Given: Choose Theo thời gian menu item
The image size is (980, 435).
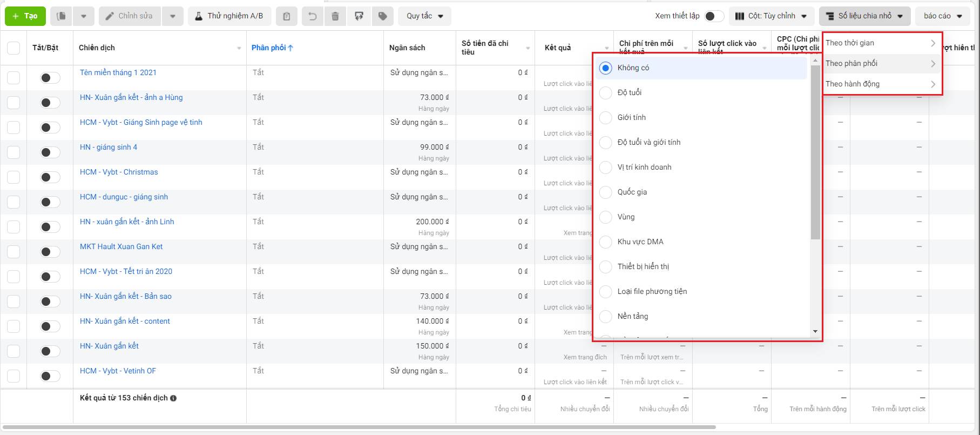Looking at the screenshot, I should (881, 43).
